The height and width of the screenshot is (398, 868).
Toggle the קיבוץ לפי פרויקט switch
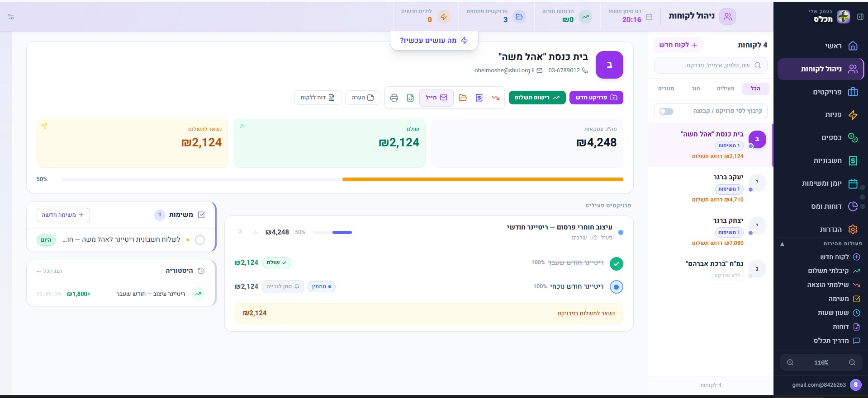pos(666,111)
